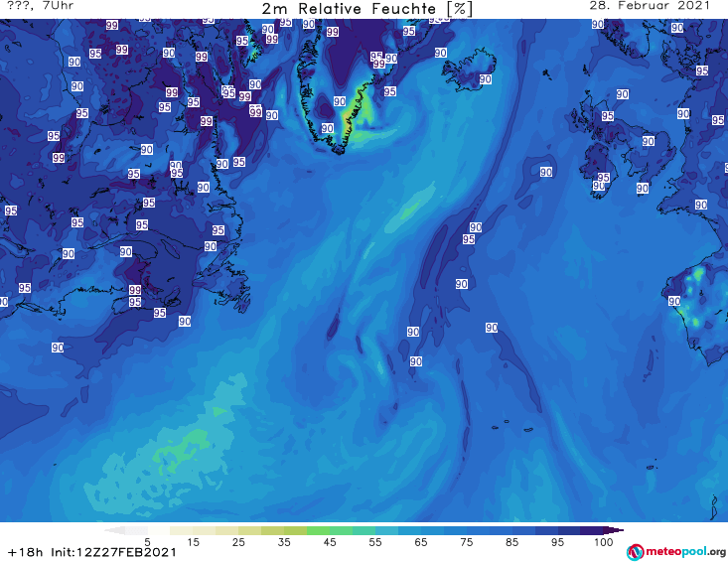This screenshot has width=728, height=562.
Task: Pick the bright green swatch just left of 45
Action: point(318,530)
